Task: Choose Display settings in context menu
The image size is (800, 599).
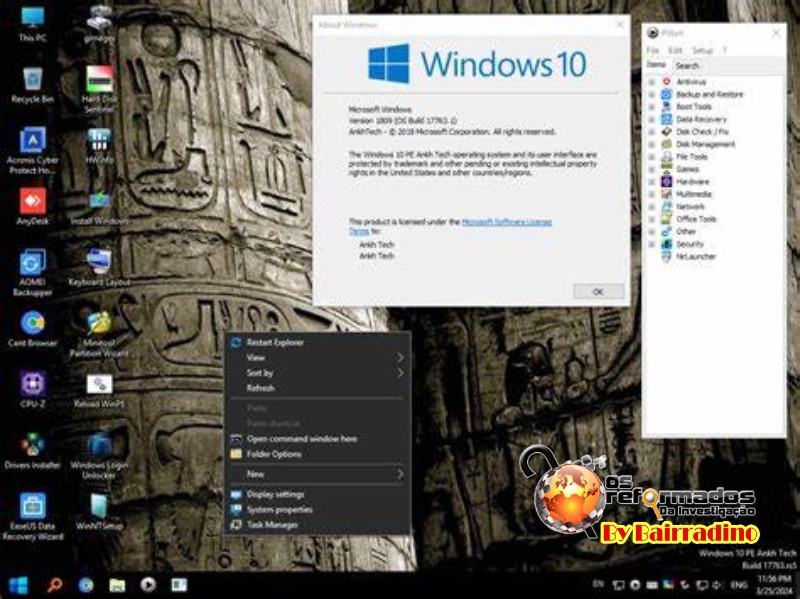Action: pyautogui.click(x=317, y=494)
